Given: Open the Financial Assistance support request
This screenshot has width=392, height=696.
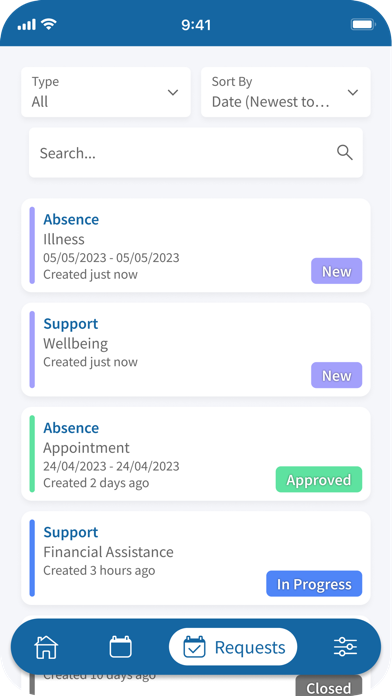Looking at the screenshot, I should coord(196,558).
